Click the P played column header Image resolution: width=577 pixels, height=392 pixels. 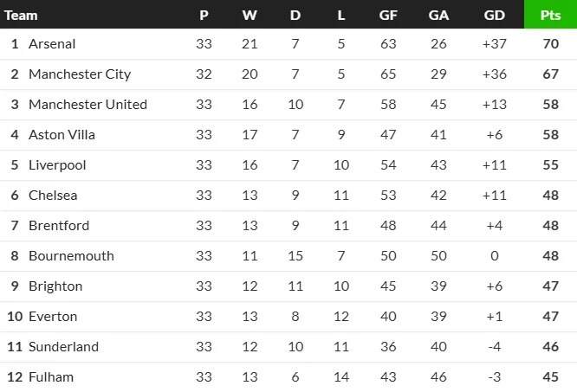(x=204, y=15)
